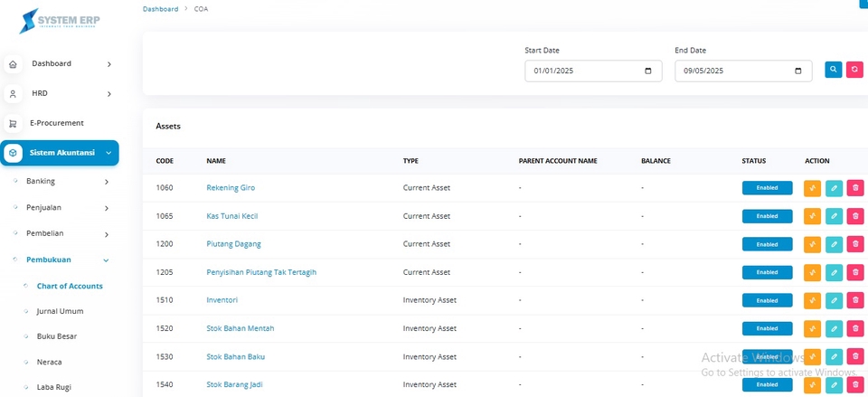Click the PARENT ACCOUNT NAME column header
The width and height of the screenshot is (868, 397).
coord(558,161)
